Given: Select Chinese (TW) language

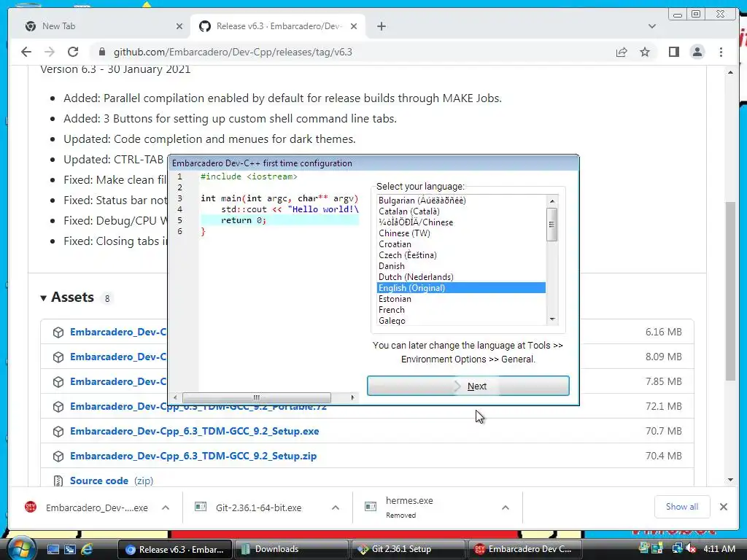Looking at the screenshot, I should (x=404, y=233).
